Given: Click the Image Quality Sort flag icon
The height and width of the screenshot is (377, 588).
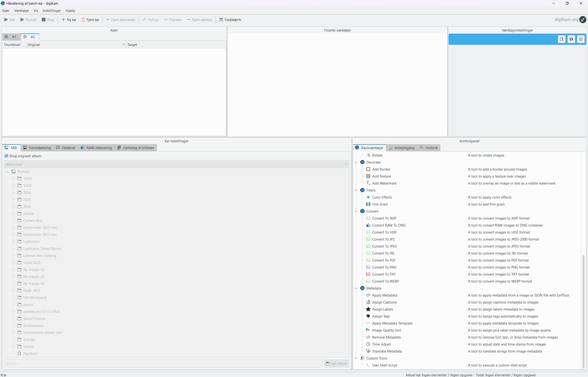Looking at the screenshot, I should click(368, 330).
